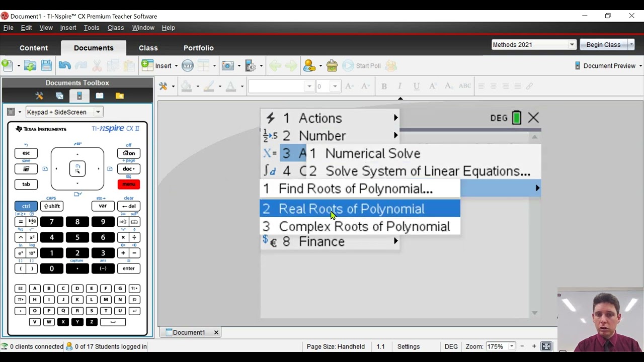644x362 pixels.
Task: Take a screen capture with camera icon
Action: pos(228,66)
